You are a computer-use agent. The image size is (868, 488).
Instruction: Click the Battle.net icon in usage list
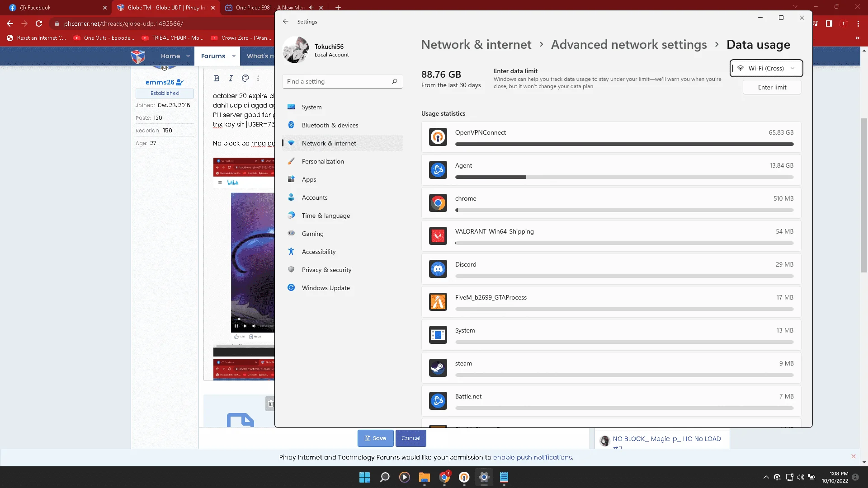click(438, 401)
